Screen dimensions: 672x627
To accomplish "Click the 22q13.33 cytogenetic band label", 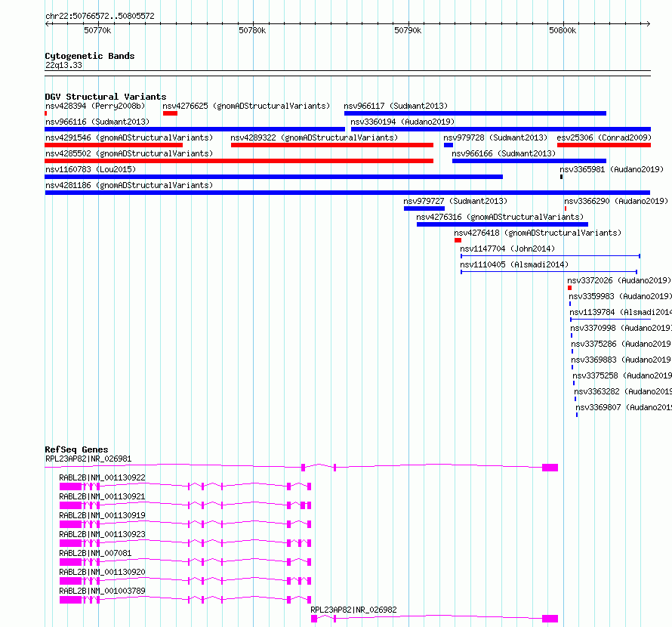I will 63,65.
